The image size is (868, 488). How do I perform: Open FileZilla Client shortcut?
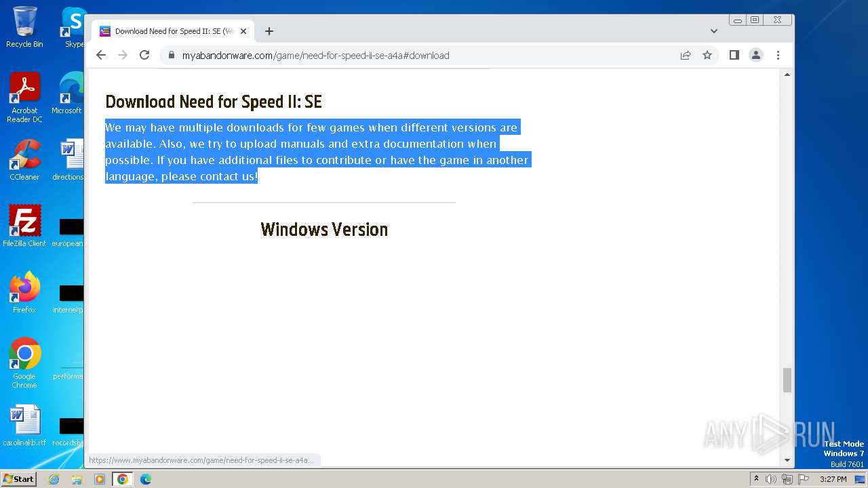(24, 226)
